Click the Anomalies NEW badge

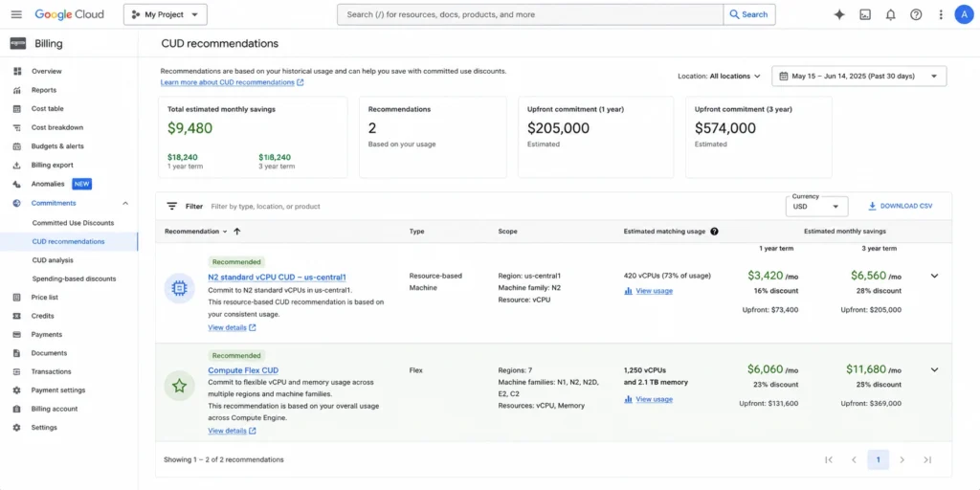[x=82, y=184]
